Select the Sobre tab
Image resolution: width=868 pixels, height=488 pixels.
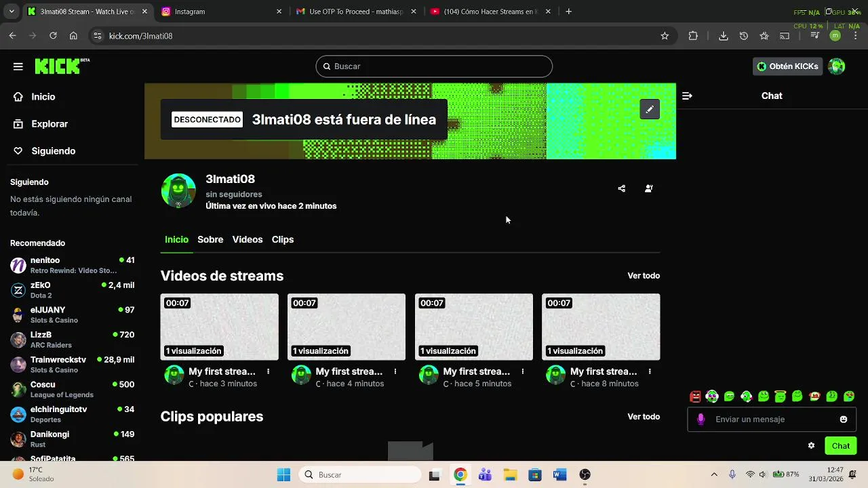tap(210, 239)
